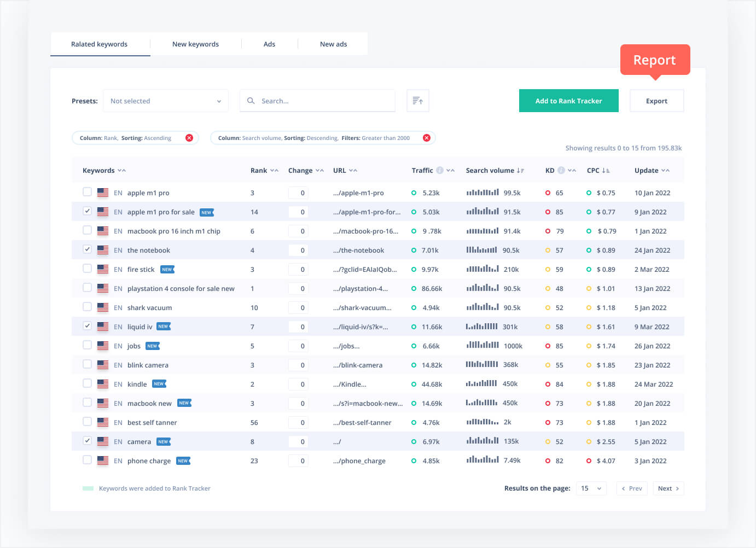Sort by URL column header
The height and width of the screenshot is (548, 756).
pyautogui.click(x=345, y=171)
